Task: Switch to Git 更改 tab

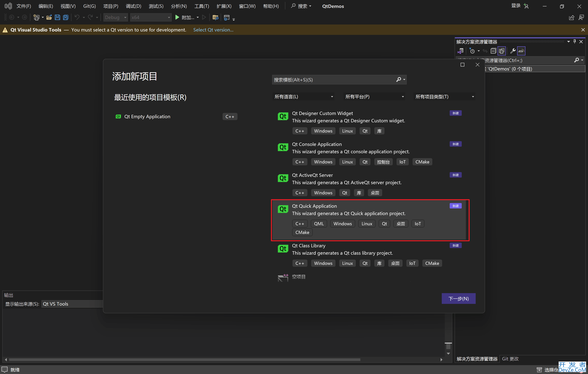Action: pyautogui.click(x=510, y=359)
